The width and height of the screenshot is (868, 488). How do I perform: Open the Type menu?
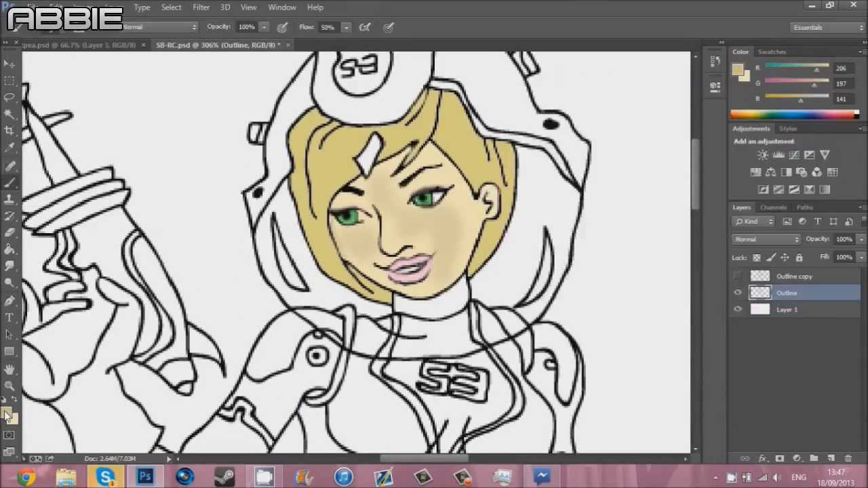[x=142, y=7]
